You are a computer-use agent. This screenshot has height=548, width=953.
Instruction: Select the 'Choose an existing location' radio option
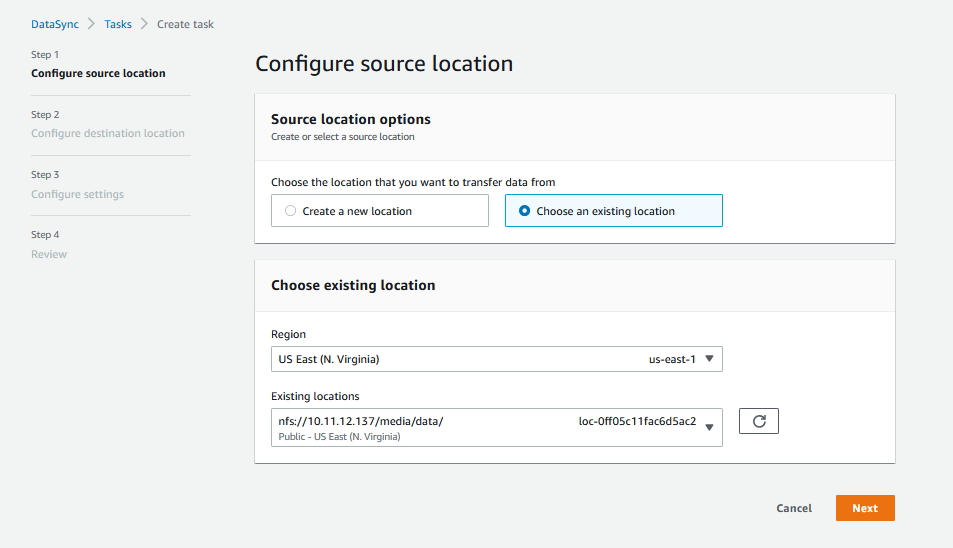[614, 211]
